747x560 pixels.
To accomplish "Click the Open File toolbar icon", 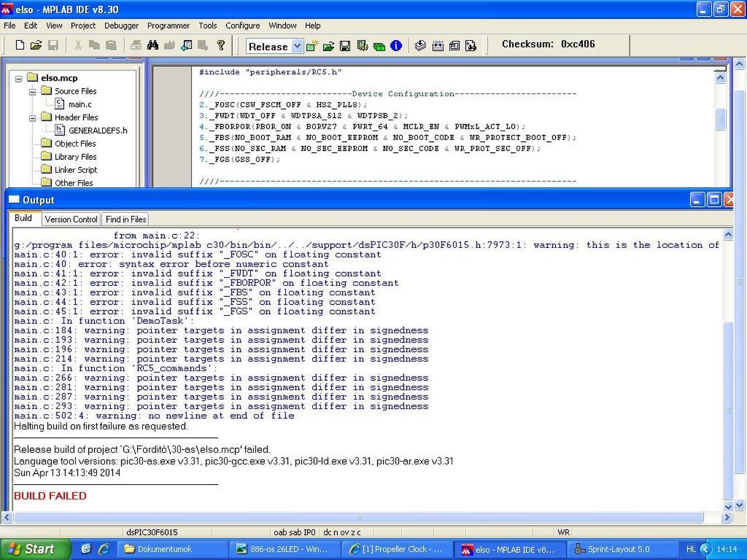I will (x=36, y=45).
